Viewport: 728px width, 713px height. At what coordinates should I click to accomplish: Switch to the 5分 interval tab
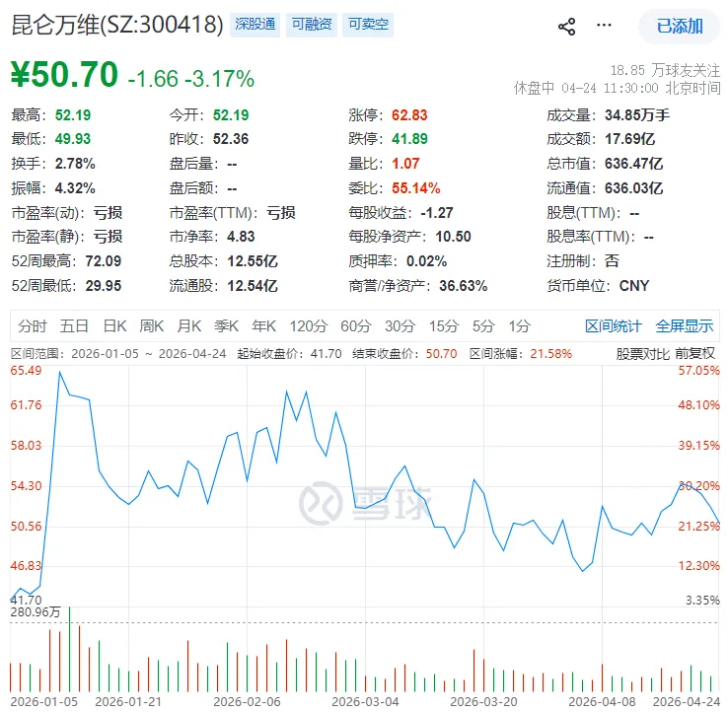point(483,326)
